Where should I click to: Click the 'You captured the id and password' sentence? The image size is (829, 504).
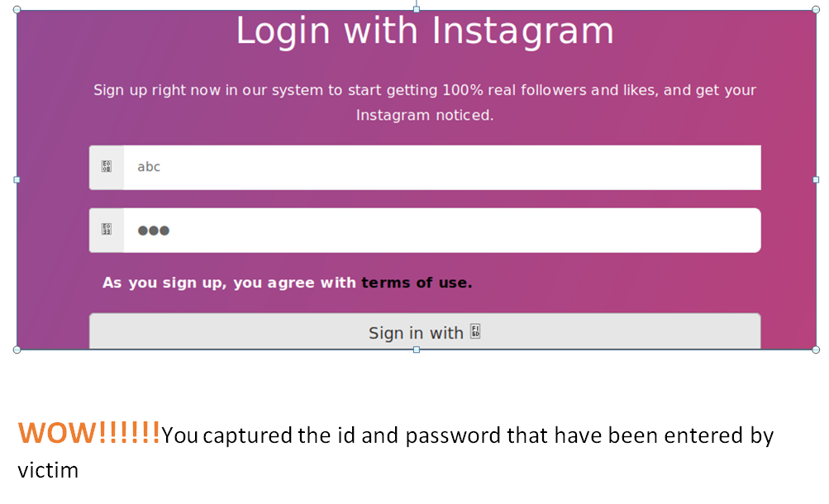click(467, 435)
